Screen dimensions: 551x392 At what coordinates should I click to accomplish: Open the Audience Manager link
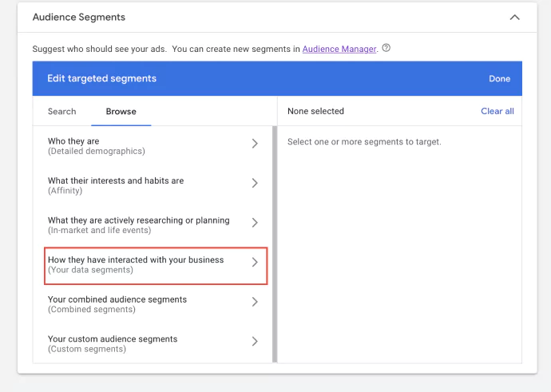pos(339,49)
